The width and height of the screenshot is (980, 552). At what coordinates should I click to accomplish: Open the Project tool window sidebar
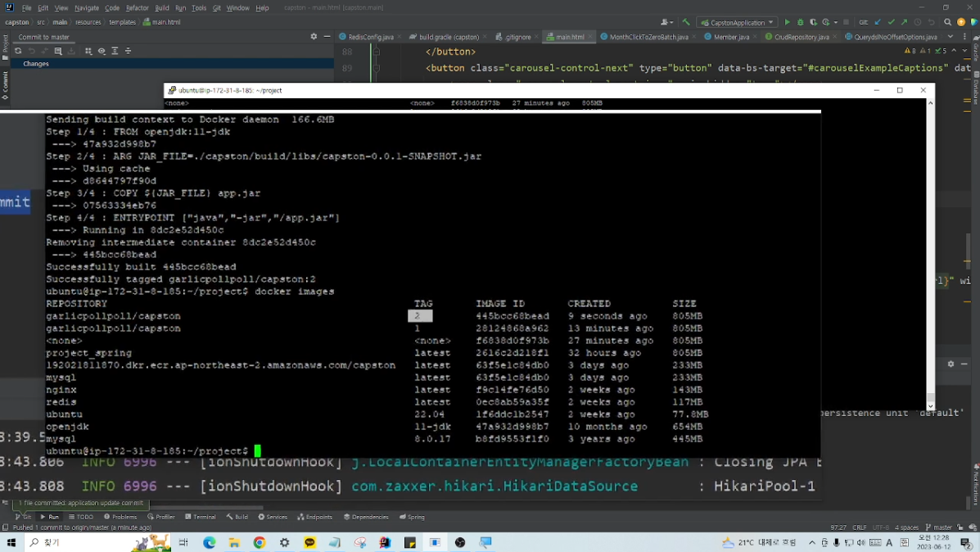coord(5,48)
